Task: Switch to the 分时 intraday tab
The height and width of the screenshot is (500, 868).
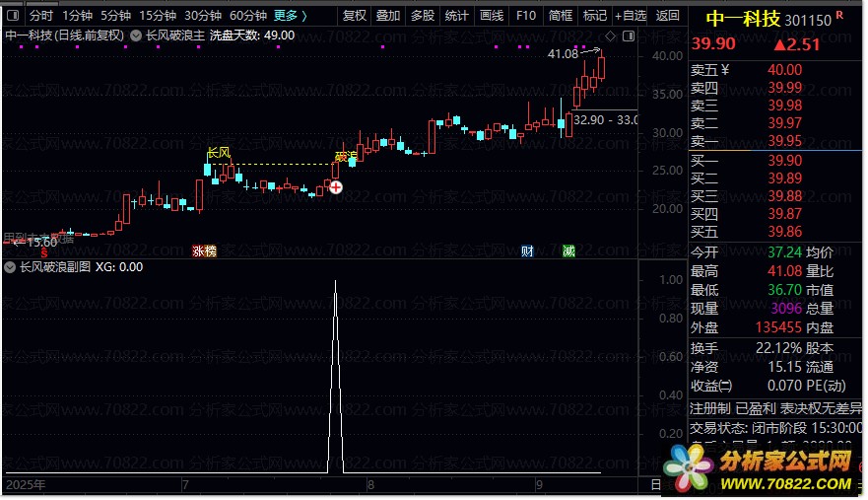Action: point(41,16)
